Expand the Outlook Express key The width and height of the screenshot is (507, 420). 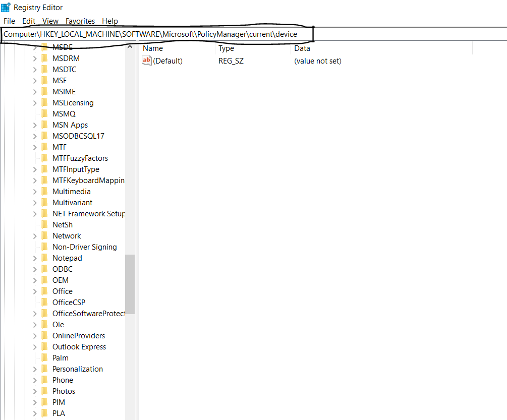[35, 347]
